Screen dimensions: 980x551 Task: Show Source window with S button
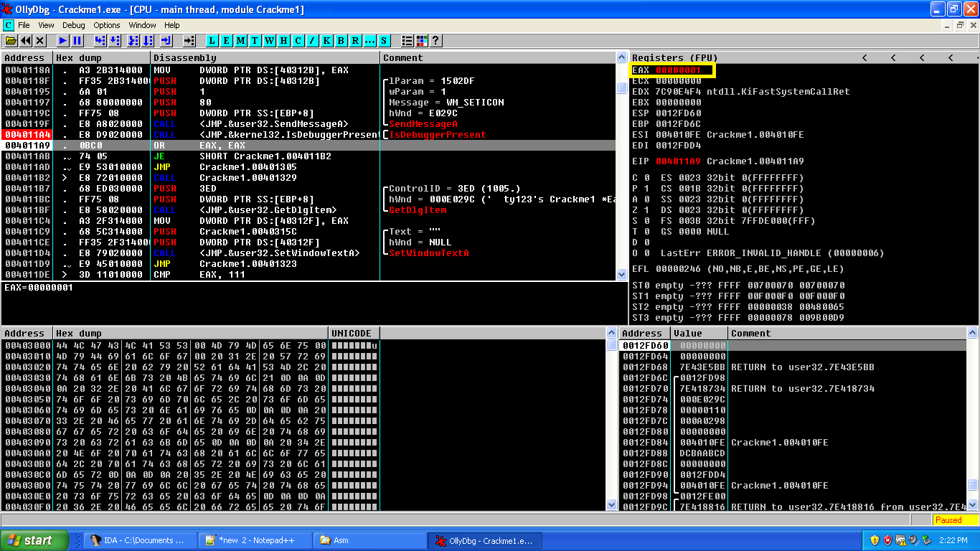coord(385,41)
